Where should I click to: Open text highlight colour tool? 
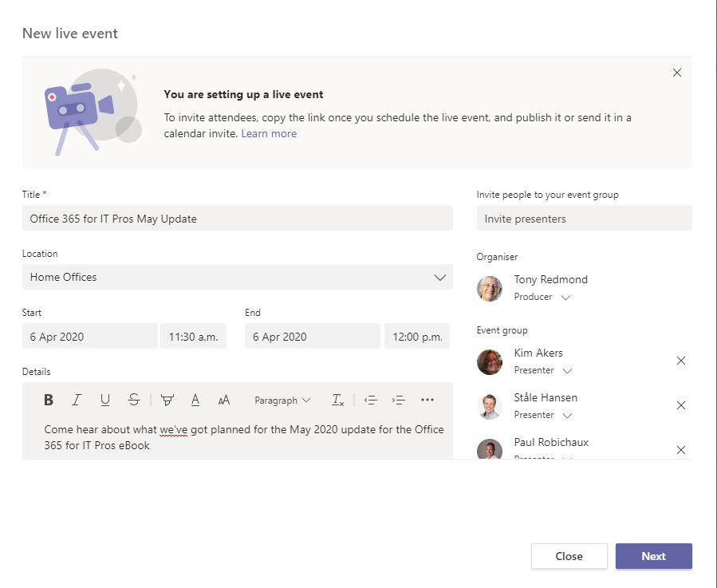coord(167,400)
